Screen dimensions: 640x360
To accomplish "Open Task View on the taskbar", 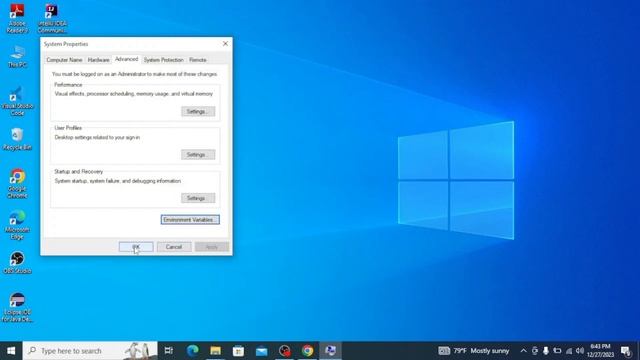I will (x=169, y=351).
